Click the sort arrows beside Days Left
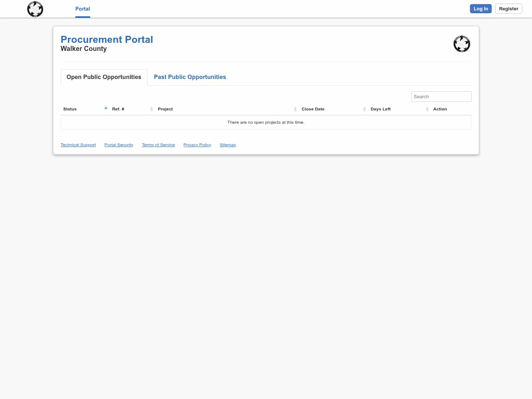The height and width of the screenshot is (399, 532). 427,109
